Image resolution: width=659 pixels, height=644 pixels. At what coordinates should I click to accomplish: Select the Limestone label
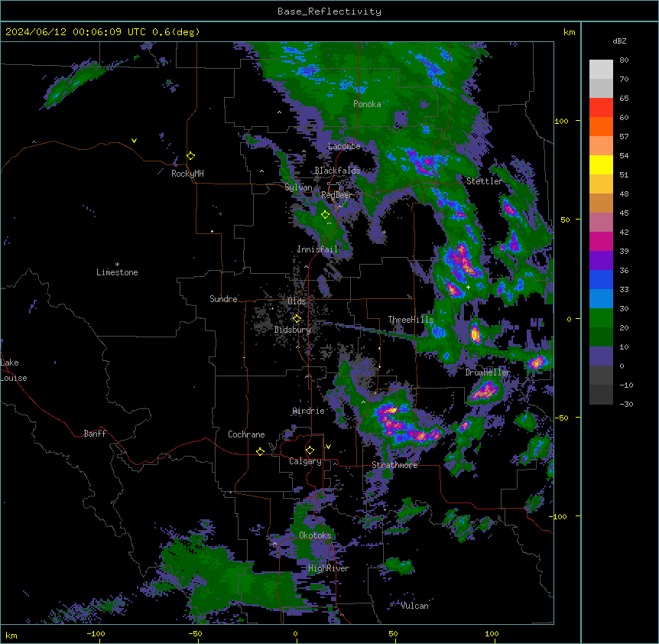(x=117, y=272)
